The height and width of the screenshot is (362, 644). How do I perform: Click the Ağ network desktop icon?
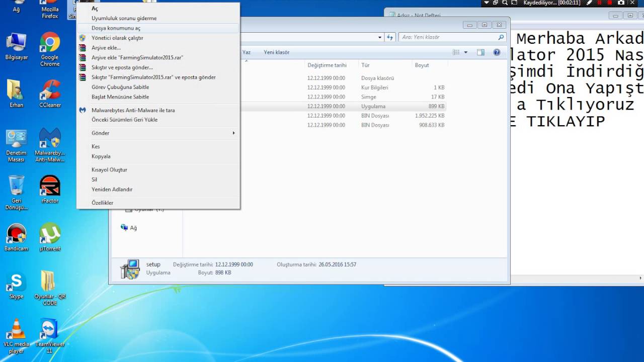(x=16, y=7)
